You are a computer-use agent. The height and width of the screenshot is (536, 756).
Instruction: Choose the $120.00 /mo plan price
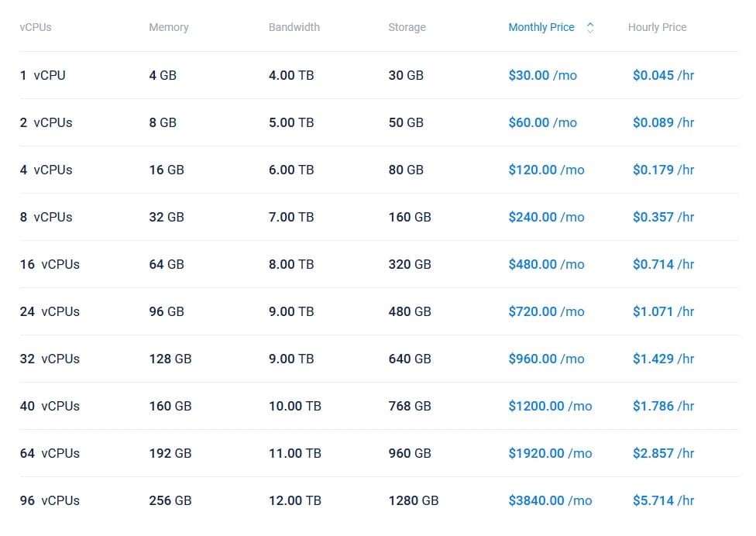tap(546, 170)
